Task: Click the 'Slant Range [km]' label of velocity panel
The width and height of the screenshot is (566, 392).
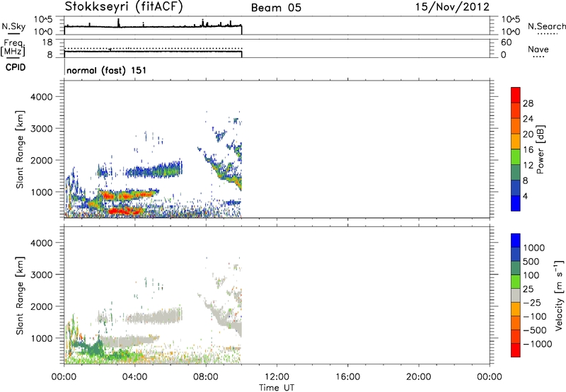Action: (20, 296)
